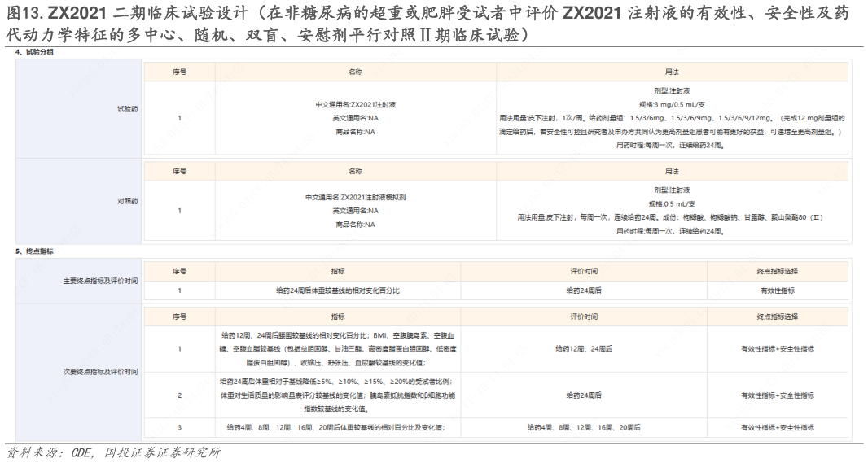Click '商品名称:NA' in the 对照药 table
The image size is (868, 463).
[355, 225]
